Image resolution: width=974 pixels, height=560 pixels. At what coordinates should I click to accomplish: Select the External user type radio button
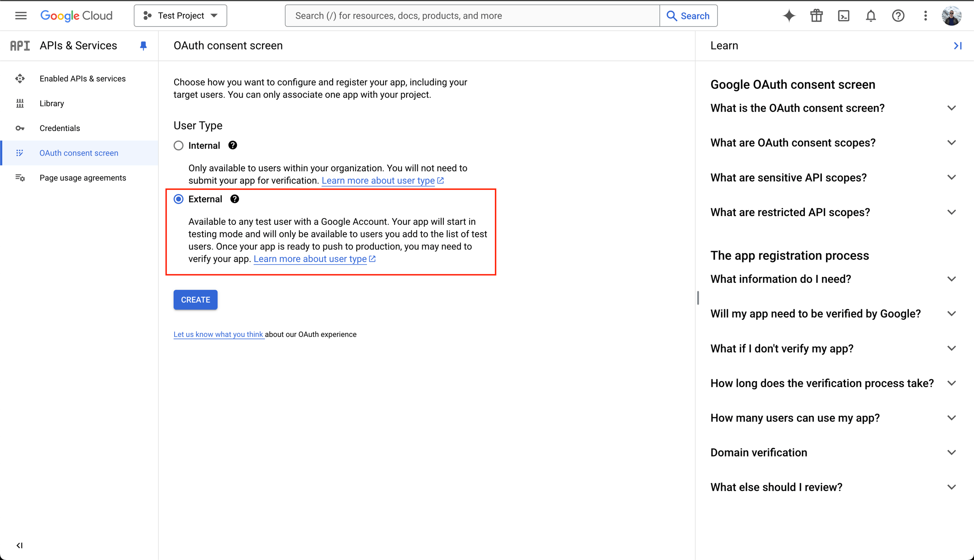pos(178,199)
